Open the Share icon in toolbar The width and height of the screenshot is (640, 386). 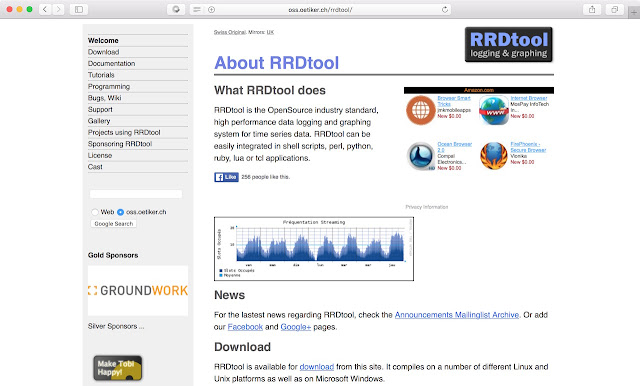(592, 9)
